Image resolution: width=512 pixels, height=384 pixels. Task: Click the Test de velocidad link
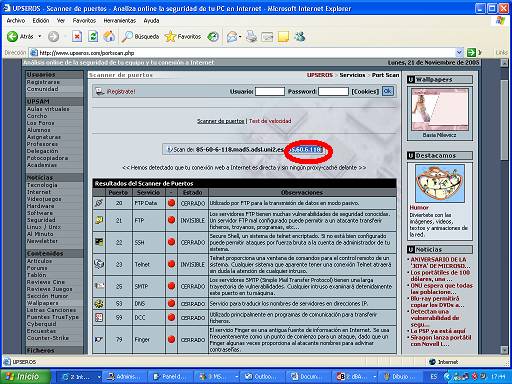[x=270, y=121]
